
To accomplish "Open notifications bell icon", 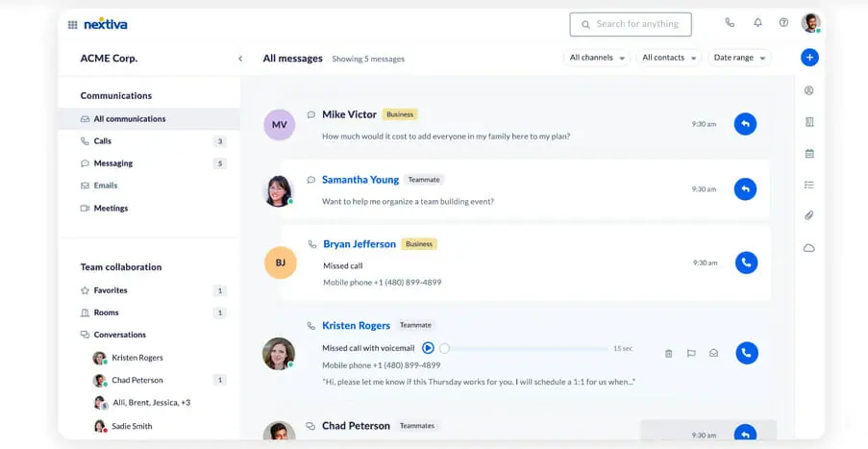I will point(757,23).
